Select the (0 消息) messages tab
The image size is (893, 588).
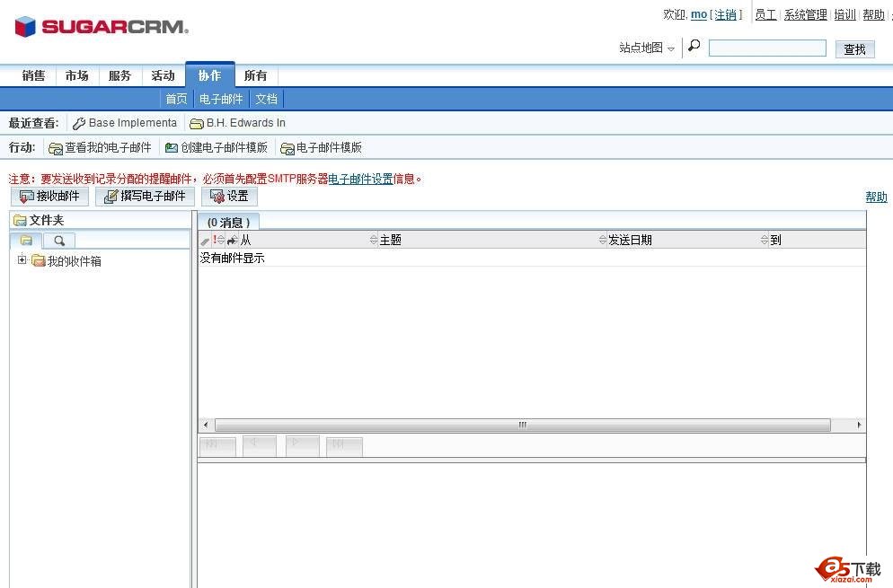228,222
